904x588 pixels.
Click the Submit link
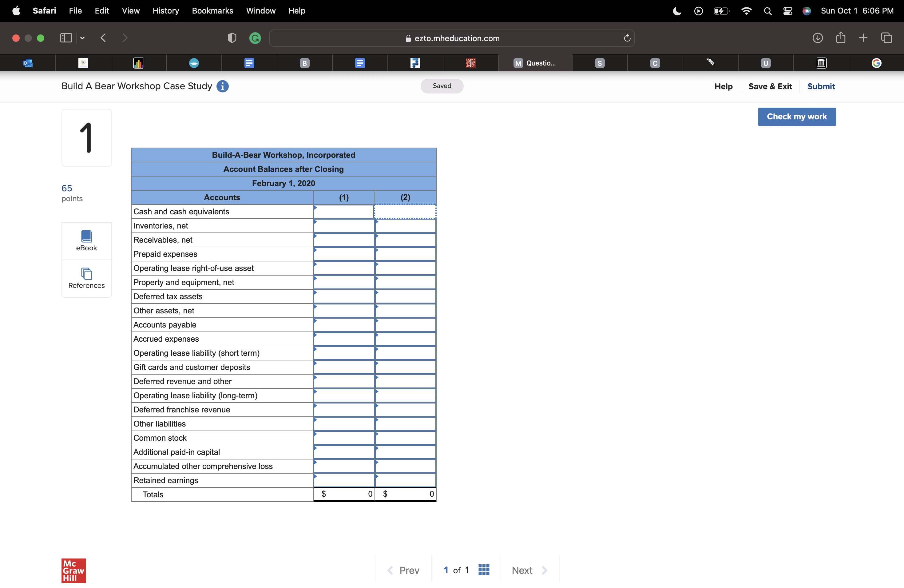821,86
